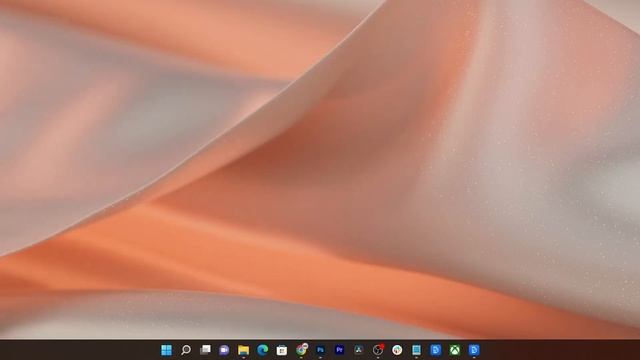Open the Windows Start menu

pos(166,350)
